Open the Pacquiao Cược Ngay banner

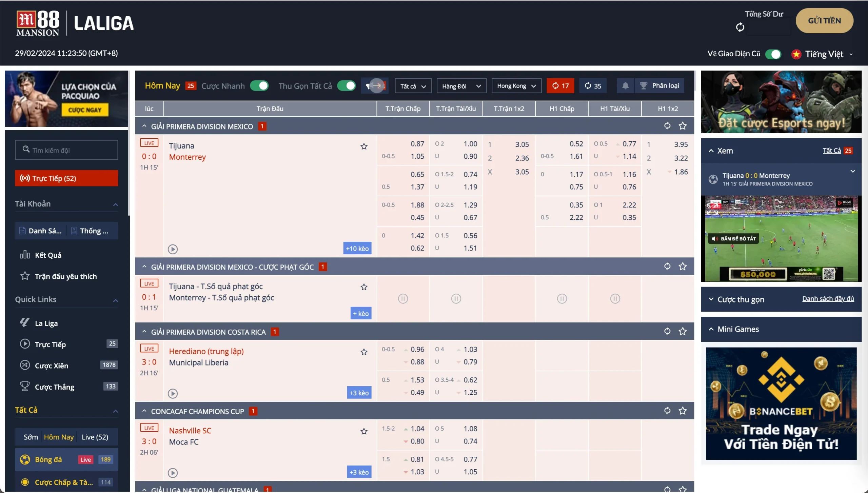[66, 99]
